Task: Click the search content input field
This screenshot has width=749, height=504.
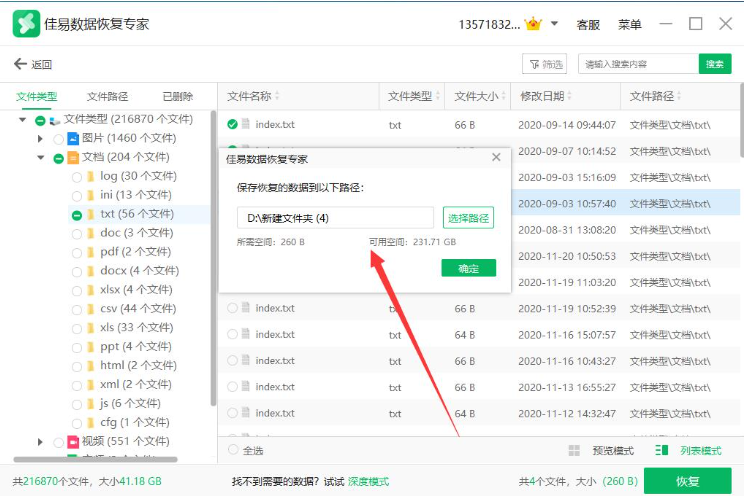Action: click(638, 64)
